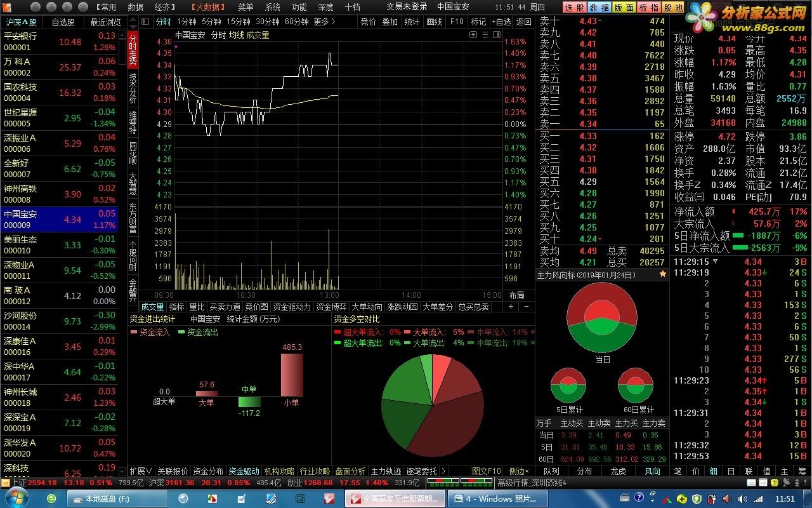Click the 股池 button
Image resolution: width=812 pixels, height=508 pixels.
[x=672, y=8]
